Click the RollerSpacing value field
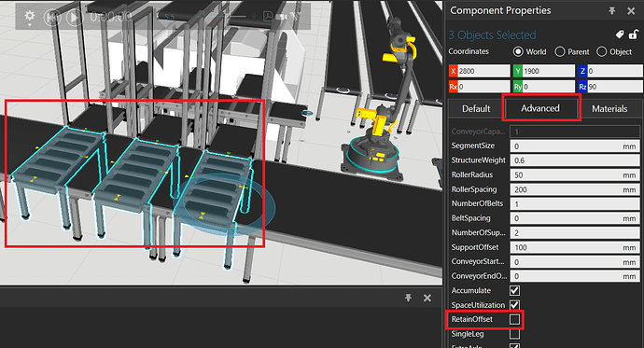The width and height of the screenshot is (644, 348). (x=575, y=189)
